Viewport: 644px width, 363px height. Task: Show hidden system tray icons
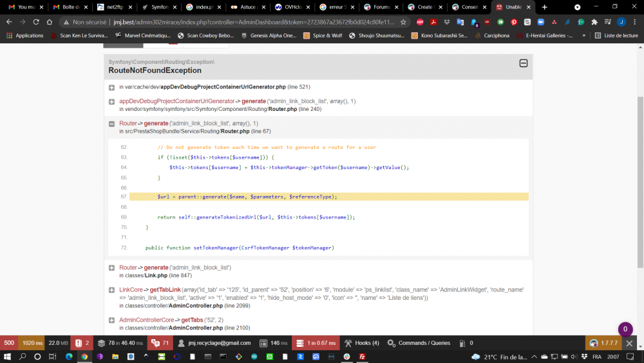click(535, 357)
